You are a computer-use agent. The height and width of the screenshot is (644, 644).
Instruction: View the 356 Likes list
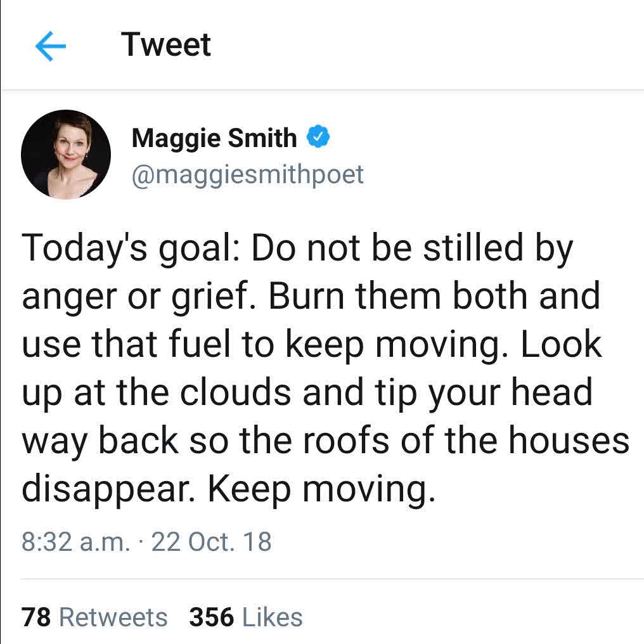pos(245,617)
